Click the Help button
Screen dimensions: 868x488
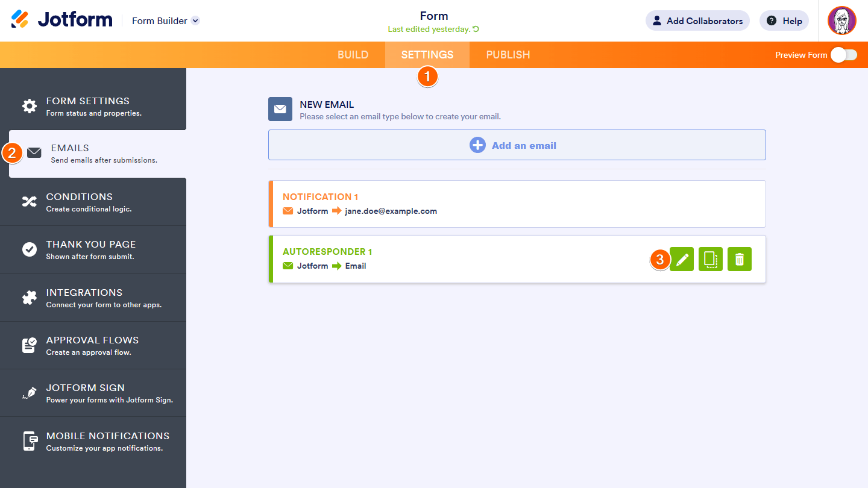pyautogui.click(x=784, y=20)
